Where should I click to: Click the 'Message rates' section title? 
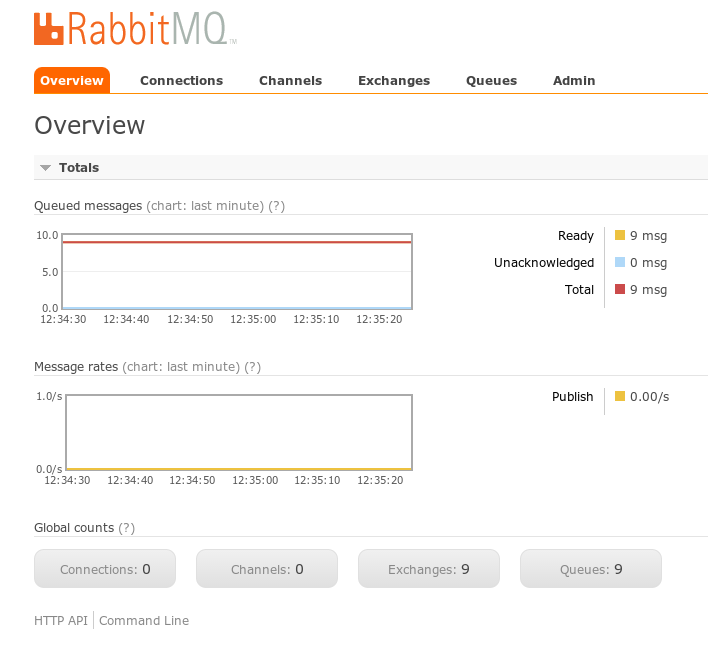pos(76,367)
